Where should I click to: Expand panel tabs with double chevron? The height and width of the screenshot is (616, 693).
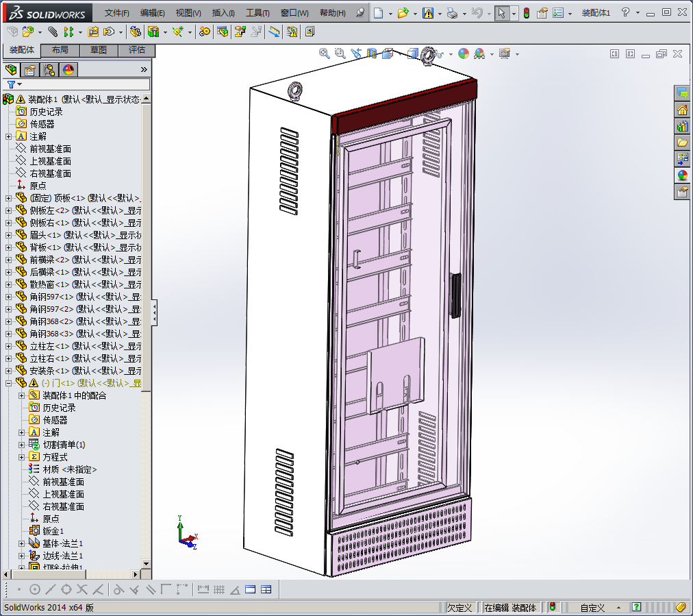tap(144, 69)
